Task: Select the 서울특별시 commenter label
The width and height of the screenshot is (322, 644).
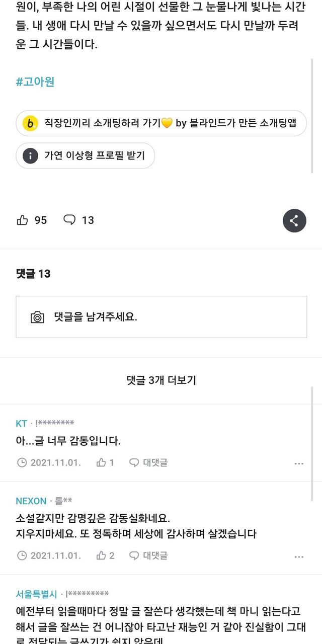Action: point(36,594)
